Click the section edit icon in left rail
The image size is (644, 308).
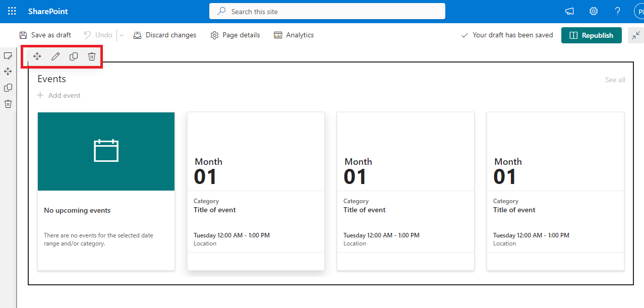[8, 55]
